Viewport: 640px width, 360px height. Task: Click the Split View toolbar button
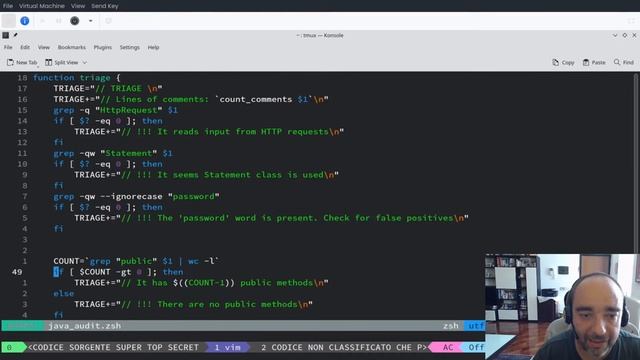(62, 62)
